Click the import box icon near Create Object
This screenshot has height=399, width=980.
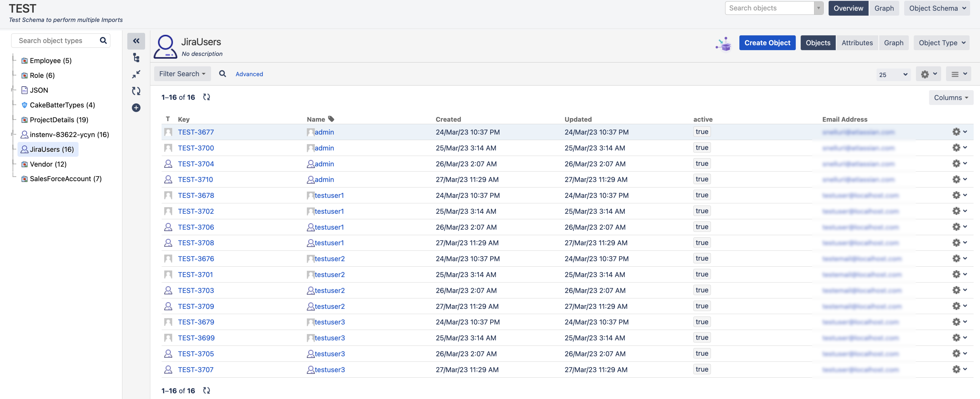click(724, 44)
